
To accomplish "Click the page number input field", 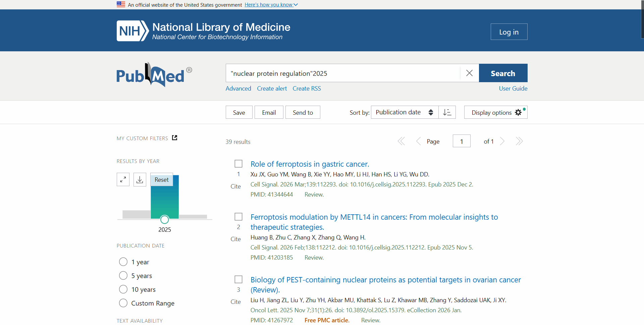I will (461, 141).
